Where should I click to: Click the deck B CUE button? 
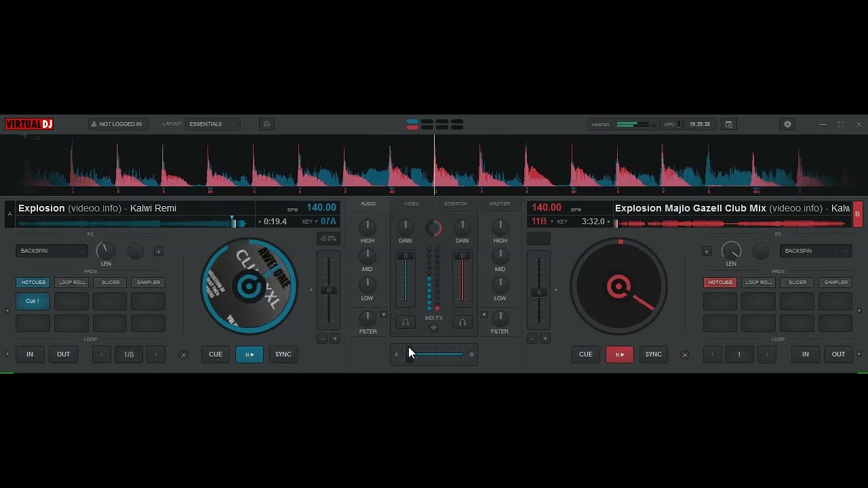coord(586,354)
